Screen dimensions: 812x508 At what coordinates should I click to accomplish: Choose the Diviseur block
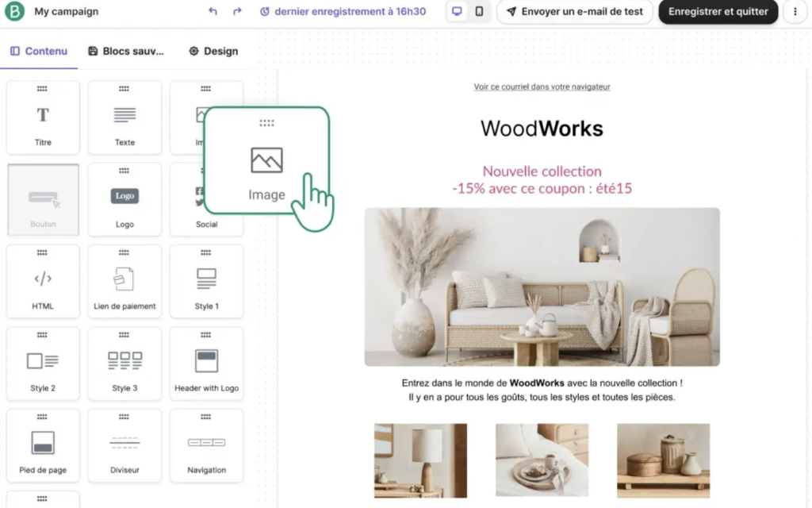pos(124,445)
